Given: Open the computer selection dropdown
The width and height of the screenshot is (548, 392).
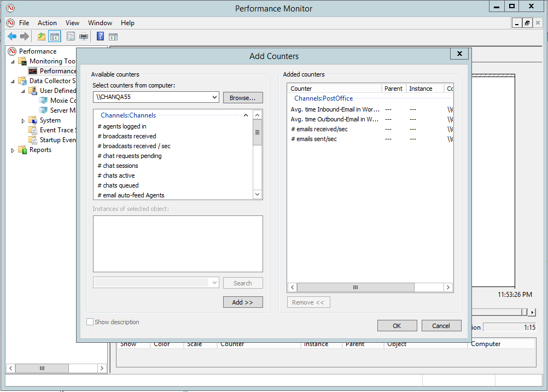Looking at the screenshot, I should pos(216,97).
